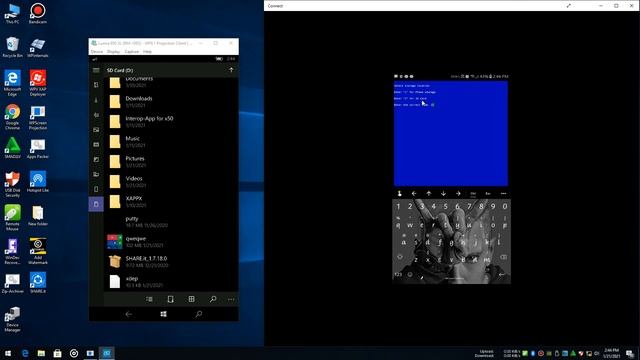640x360 pixels.
Task: Open the Hotspot Lite desktop shortcut
Action: point(38,182)
